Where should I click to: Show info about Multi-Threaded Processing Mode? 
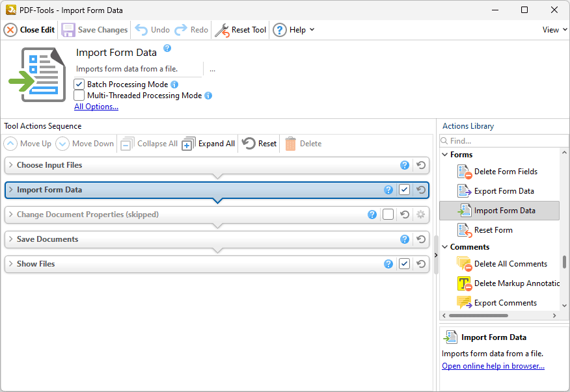pos(208,96)
